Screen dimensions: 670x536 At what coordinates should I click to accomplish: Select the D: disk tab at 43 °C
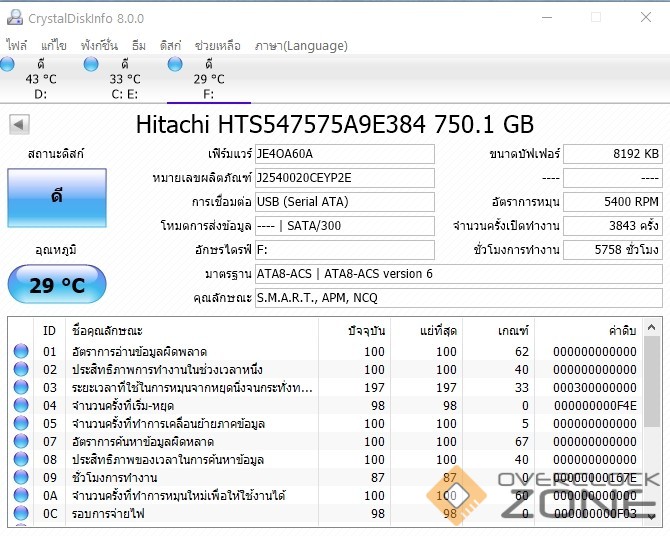(x=41, y=79)
